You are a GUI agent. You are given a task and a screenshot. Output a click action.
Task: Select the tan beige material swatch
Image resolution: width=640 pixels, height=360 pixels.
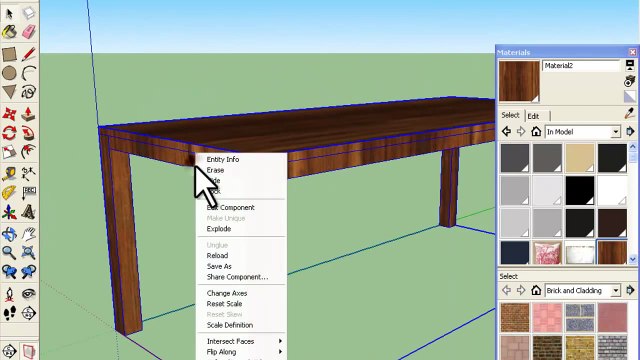pos(580,158)
